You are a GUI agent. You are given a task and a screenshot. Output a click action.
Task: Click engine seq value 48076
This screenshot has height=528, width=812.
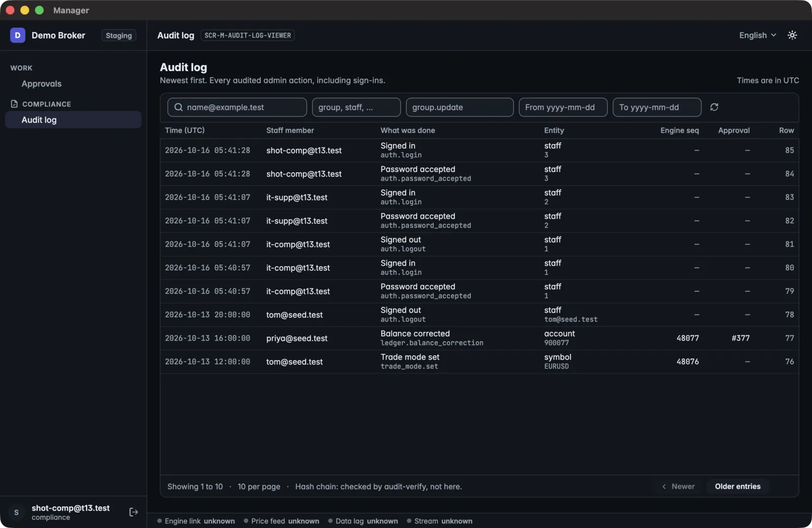[688, 361]
